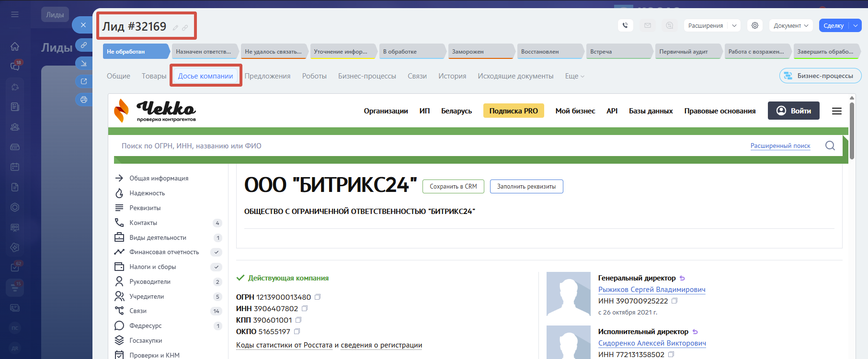Open card settings gear icon
The width and height of the screenshot is (868, 359).
click(x=755, y=25)
